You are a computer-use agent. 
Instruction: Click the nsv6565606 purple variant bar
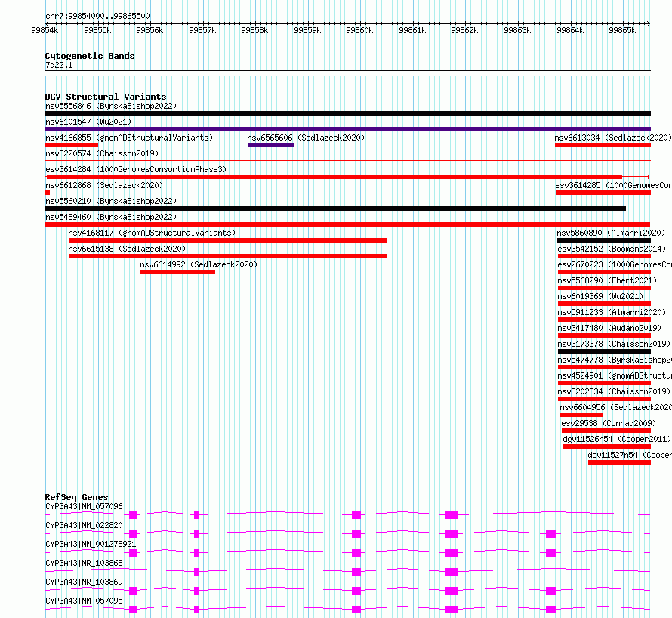coord(270,145)
